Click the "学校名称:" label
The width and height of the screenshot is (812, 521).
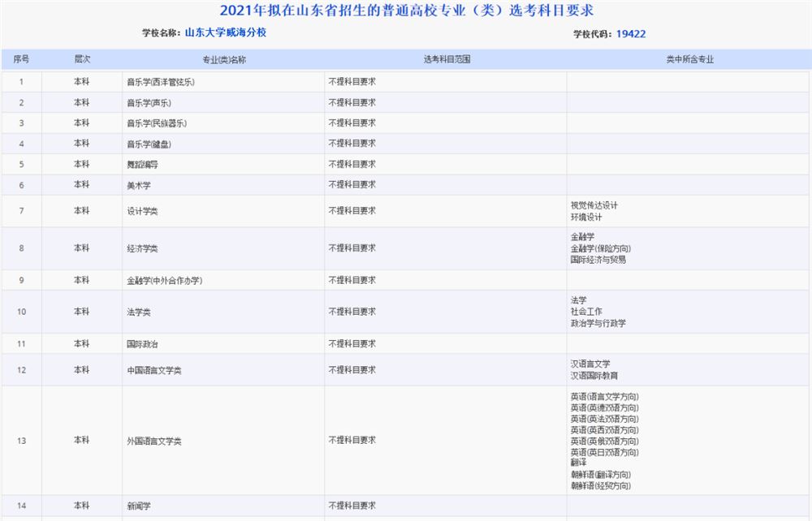(162, 33)
